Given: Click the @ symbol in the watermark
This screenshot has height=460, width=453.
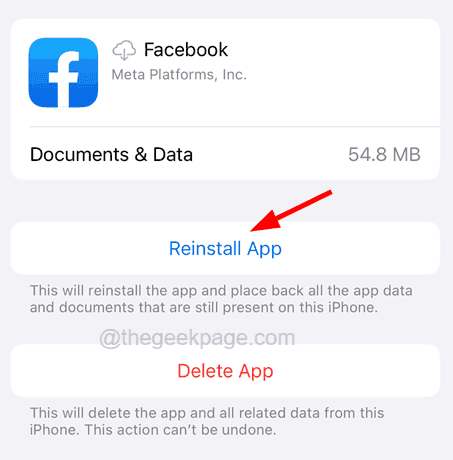Looking at the screenshot, I should point(110,338).
